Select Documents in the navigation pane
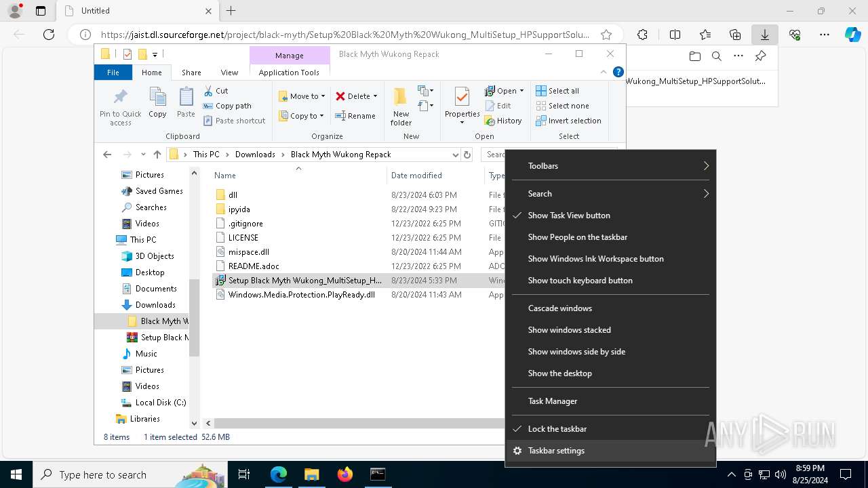 (x=156, y=289)
